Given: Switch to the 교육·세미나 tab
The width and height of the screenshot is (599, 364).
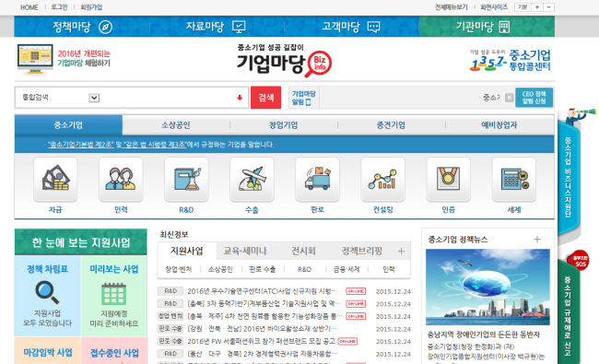Looking at the screenshot, I should [245, 251].
